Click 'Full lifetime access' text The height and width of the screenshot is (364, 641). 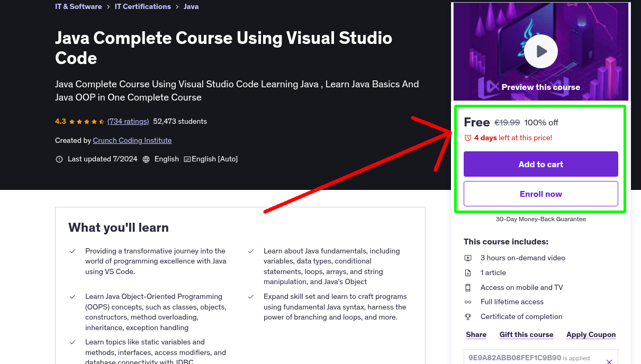[x=512, y=302]
